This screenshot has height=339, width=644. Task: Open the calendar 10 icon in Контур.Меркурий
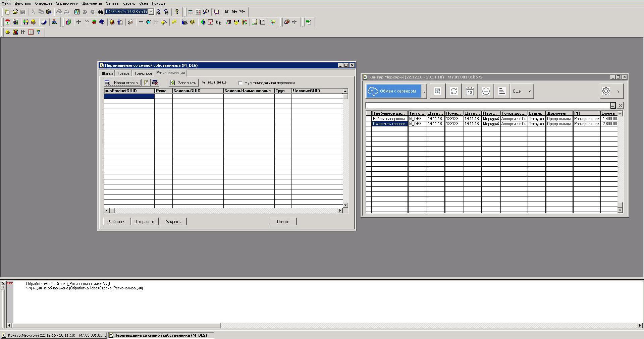[x=470, y=91]
